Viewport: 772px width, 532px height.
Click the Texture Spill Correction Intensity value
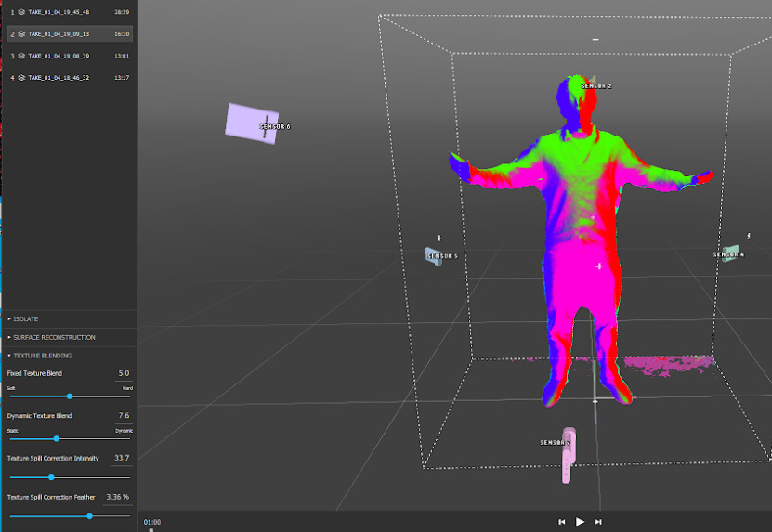[122, 459]
